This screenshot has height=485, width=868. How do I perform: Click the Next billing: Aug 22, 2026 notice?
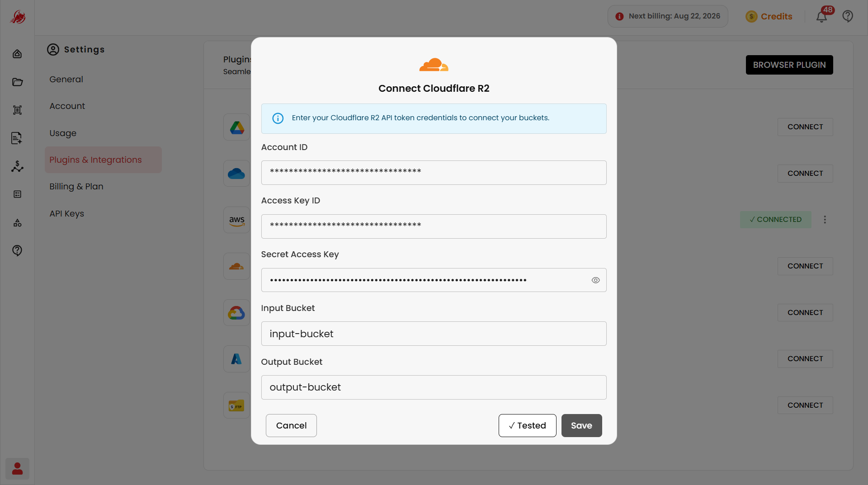pos(668,16)
